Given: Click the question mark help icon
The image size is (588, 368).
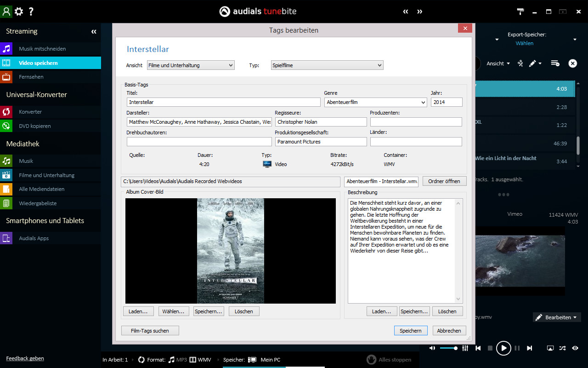Looking at the screenshot, I should 31,11.
